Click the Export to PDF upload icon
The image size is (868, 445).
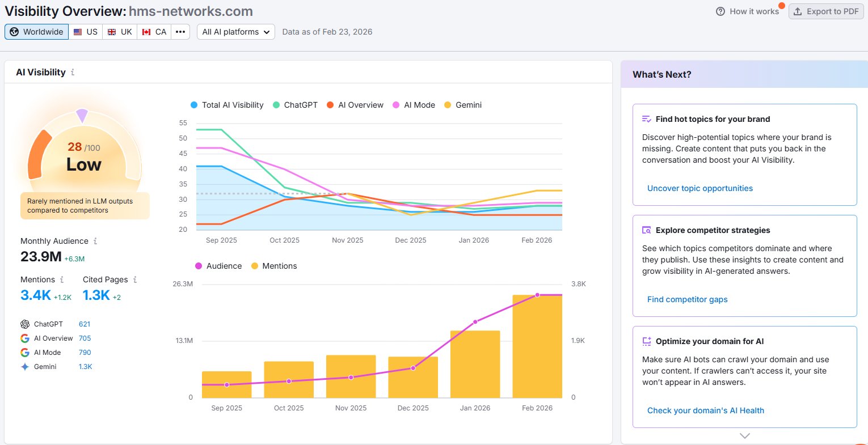coord(798,11)
